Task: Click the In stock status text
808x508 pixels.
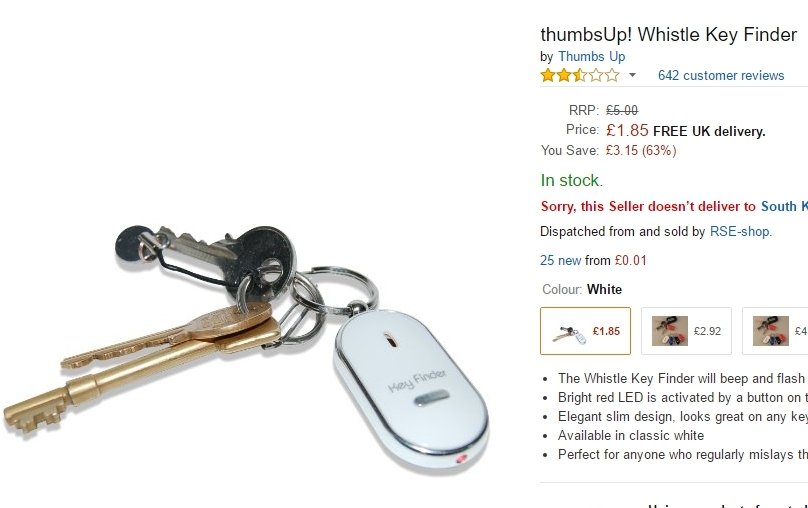Action: (571, 180)
